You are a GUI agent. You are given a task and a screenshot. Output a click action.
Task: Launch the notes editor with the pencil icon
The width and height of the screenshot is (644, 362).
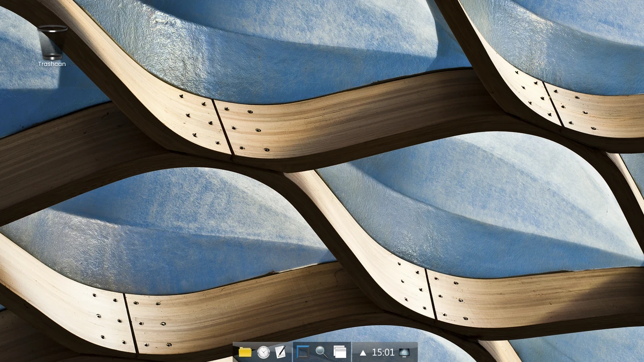click(x=280, y=352)
